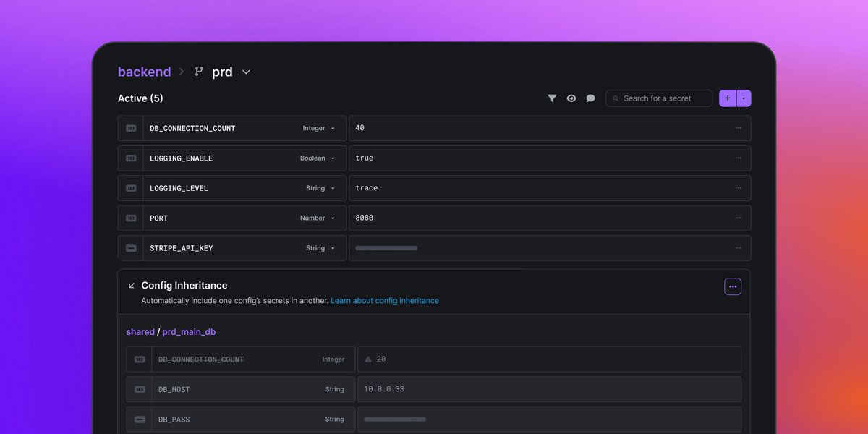The height and width of the screenshot is (434, 868).
Task: Select the STRIPE_API_KEY secret name
Action: (181, 248)
